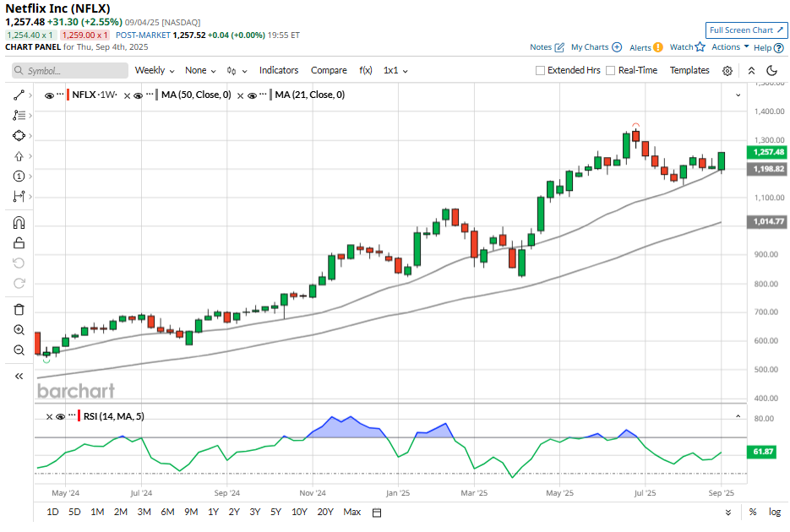
Task: Select the up arrow marker tool
Action: click(x=19, y=156)
